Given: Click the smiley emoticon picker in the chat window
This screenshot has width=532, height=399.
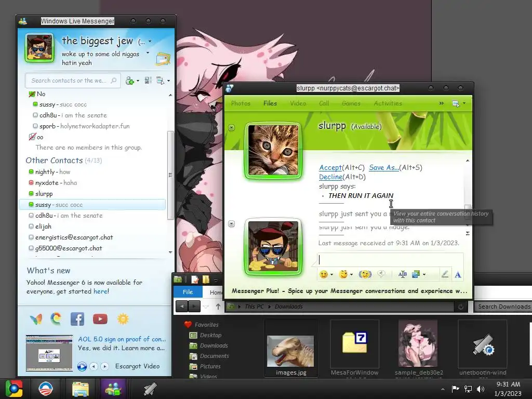Looking at the screenshot, I should coord(323,274).
